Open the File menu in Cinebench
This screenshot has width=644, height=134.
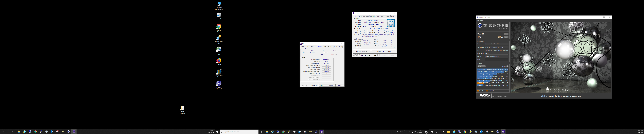[478, 20]
